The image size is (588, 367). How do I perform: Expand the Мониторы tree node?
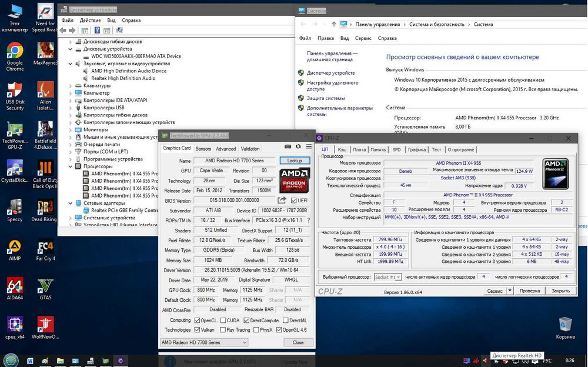[70, 130]
